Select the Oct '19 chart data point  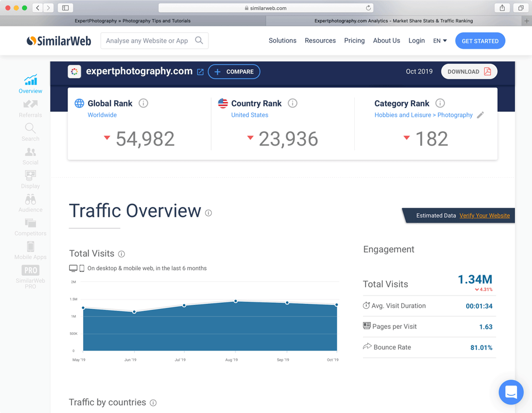click(336, 305)
